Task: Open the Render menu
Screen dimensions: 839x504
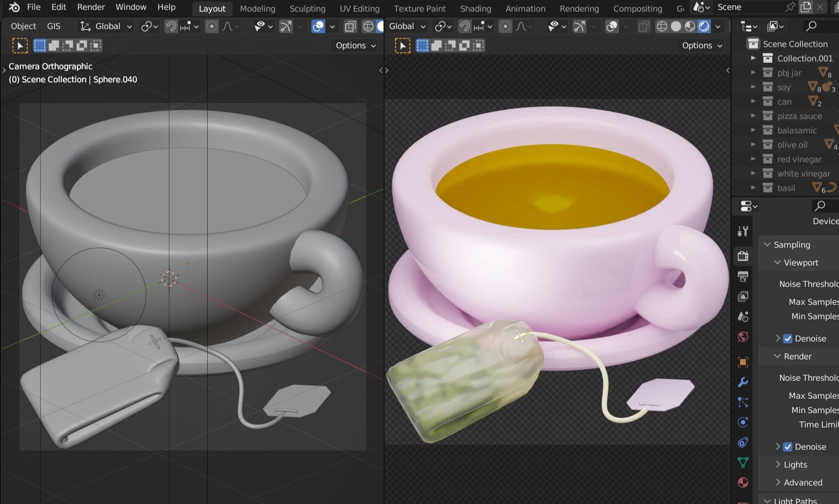Action: tap(91, 7)
